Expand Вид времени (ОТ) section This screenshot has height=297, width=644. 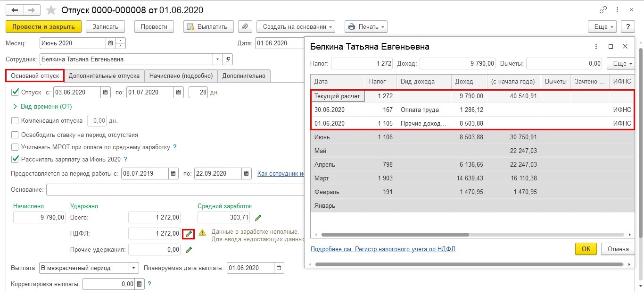click(42, 107)
